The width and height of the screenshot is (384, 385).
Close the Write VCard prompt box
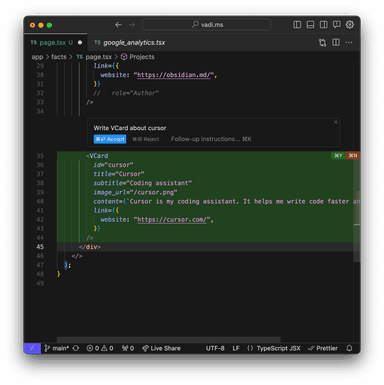(x=336, y=122)
